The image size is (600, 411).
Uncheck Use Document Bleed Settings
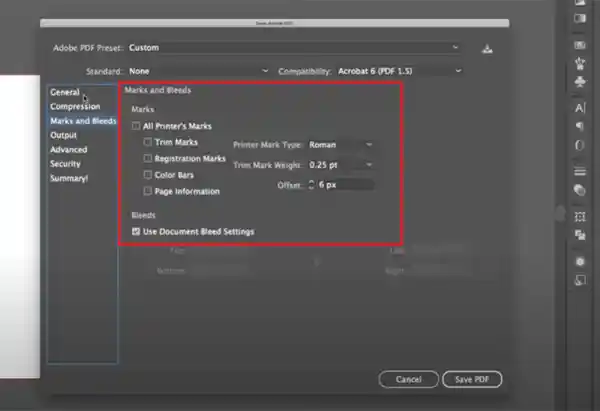click(136, 232)
